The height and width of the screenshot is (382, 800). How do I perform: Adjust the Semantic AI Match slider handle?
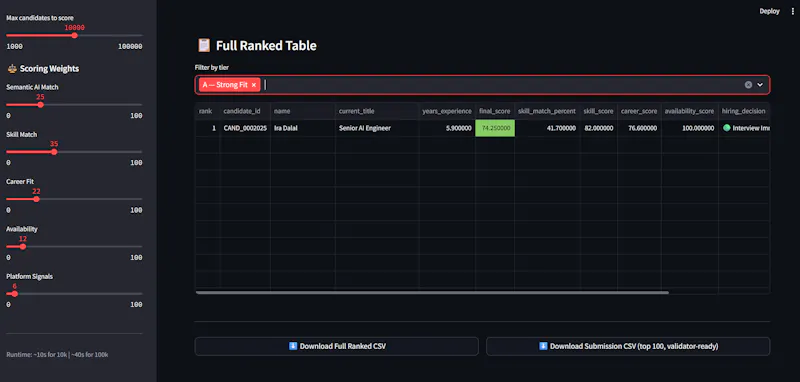click(x=40, y=105)
